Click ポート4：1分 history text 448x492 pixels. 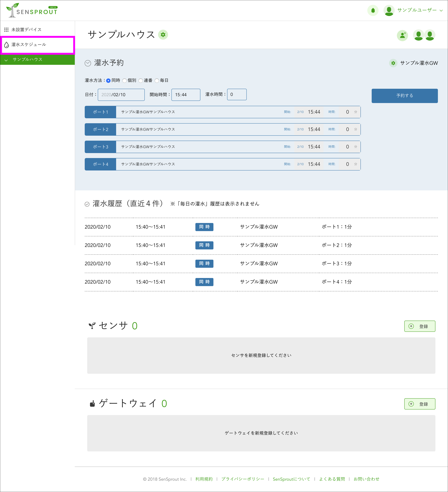(x=337, y=282)
